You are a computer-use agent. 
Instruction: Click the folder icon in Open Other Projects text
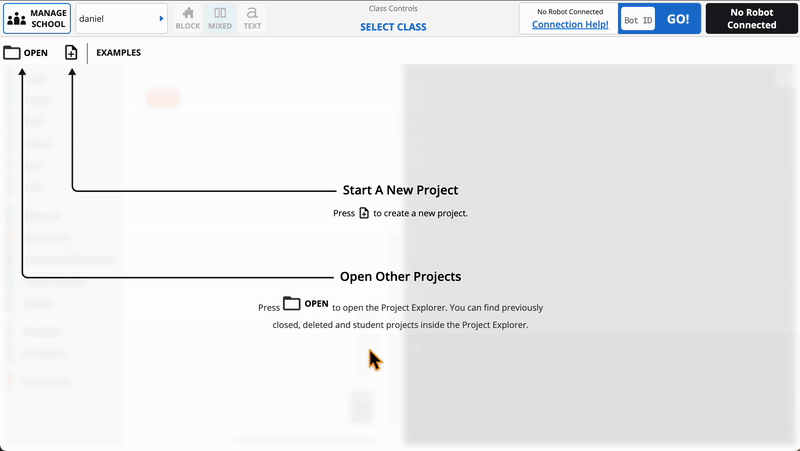click(292, 303)
